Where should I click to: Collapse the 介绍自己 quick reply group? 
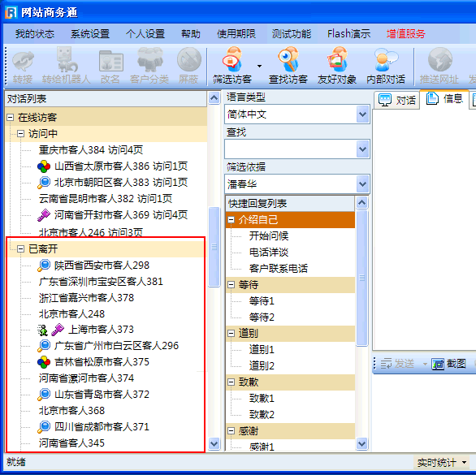pos(231,219)
